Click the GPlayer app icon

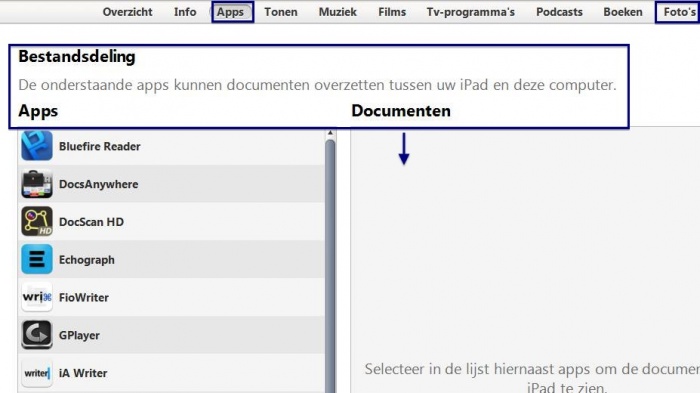coord(37,334)
